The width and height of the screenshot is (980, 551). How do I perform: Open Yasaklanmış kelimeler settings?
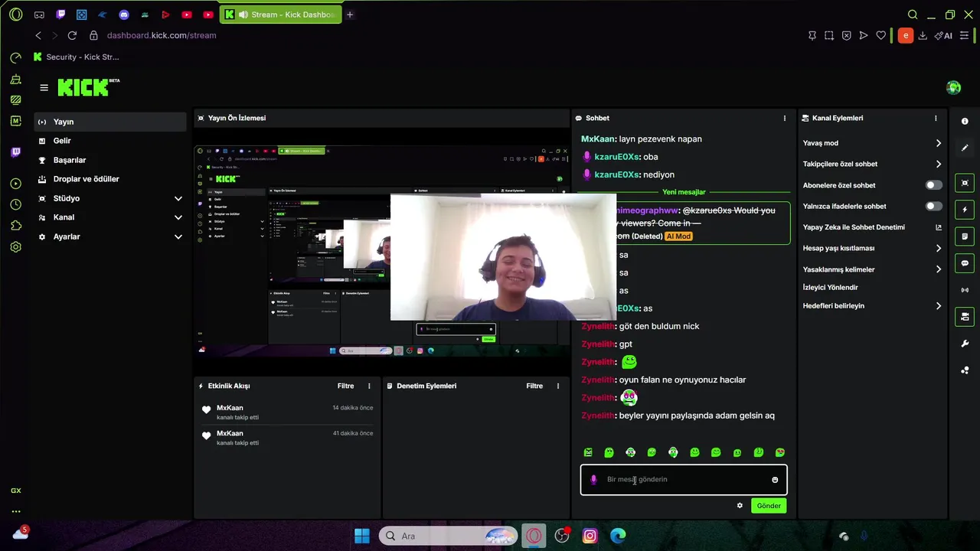[x=872, y=269]
